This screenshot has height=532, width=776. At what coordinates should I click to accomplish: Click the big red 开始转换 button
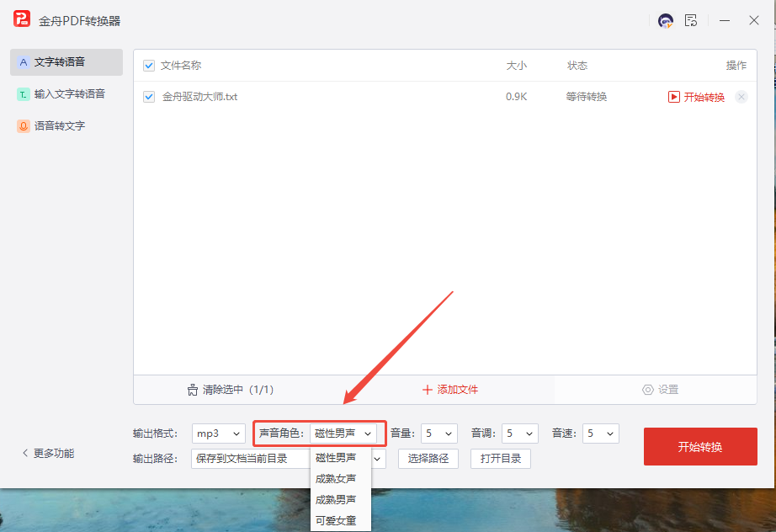point(700,447)
